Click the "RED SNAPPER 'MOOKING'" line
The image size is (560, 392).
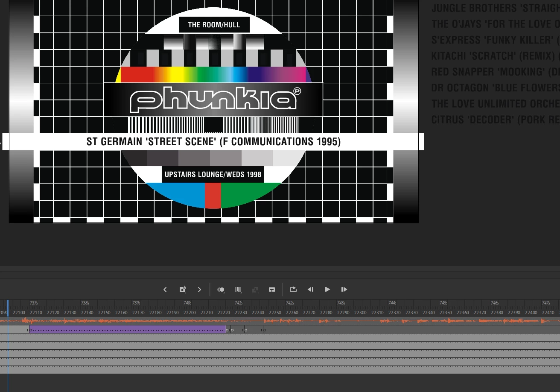pyautogui.click(x=496, y=72)
